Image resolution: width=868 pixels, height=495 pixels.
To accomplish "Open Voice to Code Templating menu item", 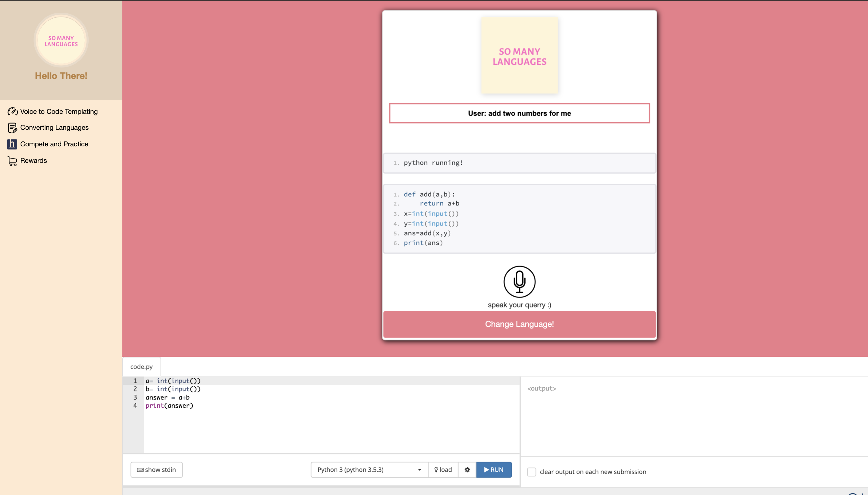I will coord(59,111).
